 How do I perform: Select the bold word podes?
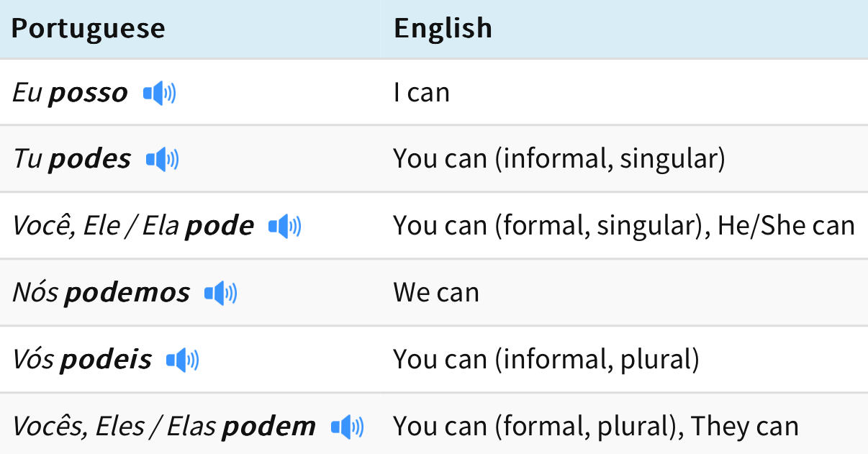coord(89,160)
